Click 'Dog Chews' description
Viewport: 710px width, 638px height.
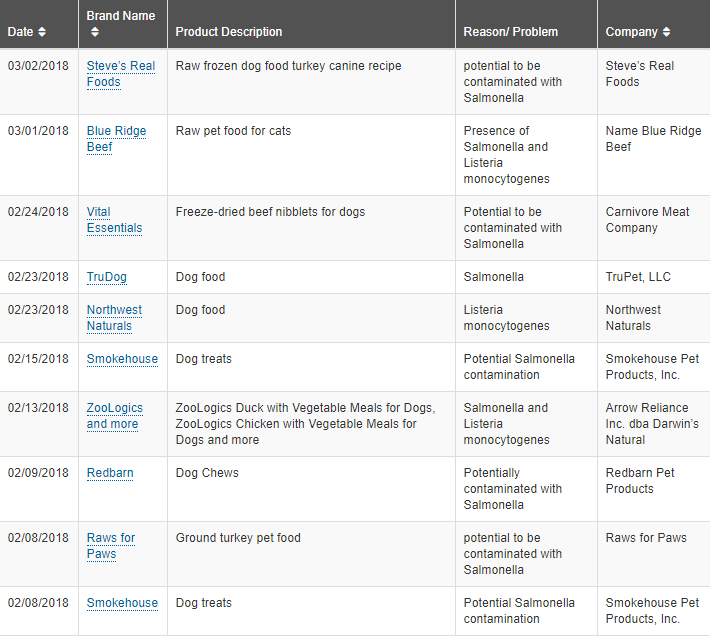click(x=207, y=473)
